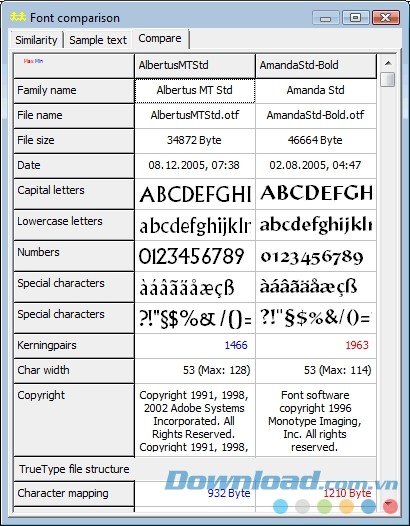Click the Amanda capital letters sample
Viewport: 410px width, 526px height.
pyautogui.click(x=316, y=194)
